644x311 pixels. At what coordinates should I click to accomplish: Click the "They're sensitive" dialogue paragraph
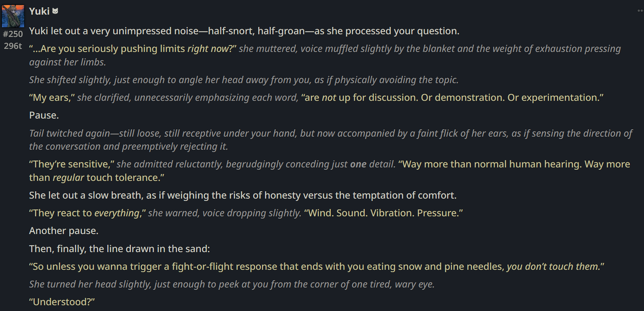click(330, 171)
